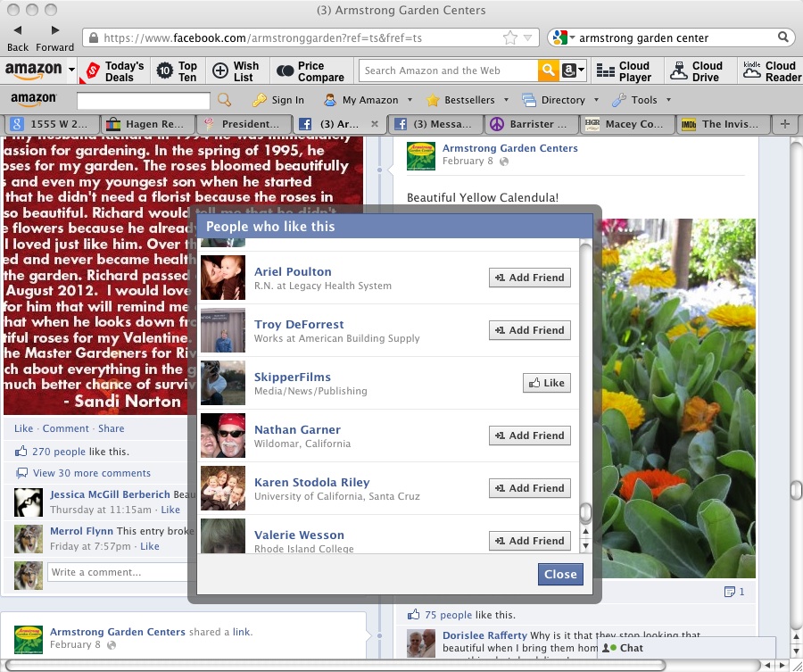The width and height of the screenshot is (803, 672).
Task: Open the Amazon Wish List button
Action: 236,71
